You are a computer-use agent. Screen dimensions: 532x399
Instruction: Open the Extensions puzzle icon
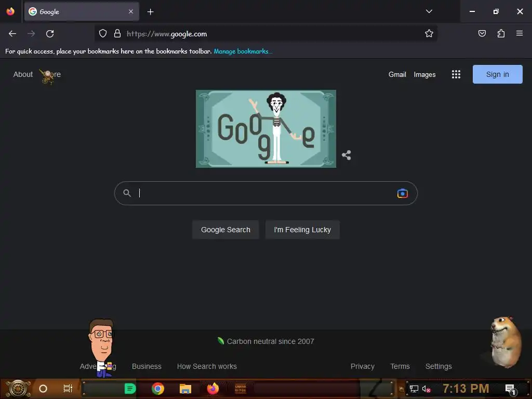[x=501, y=33]
